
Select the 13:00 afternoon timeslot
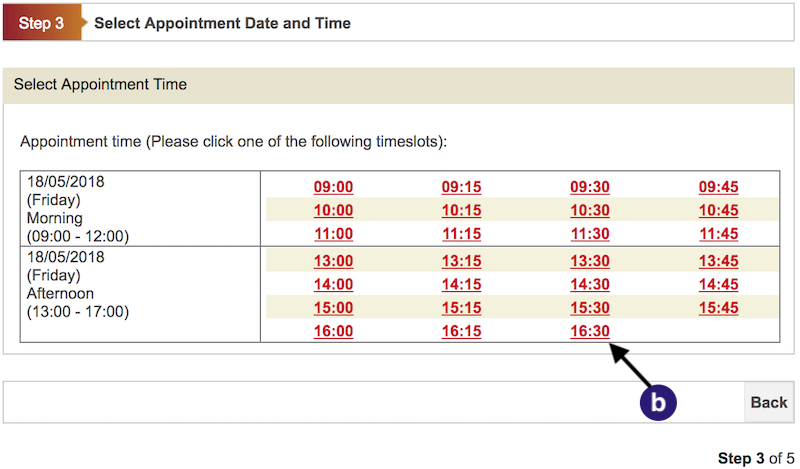click(333, 261)
